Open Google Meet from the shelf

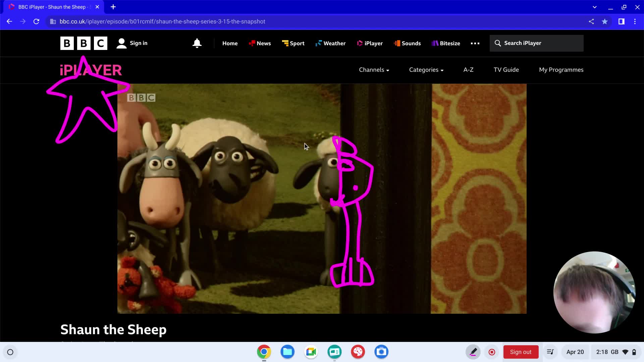[311, 352]
